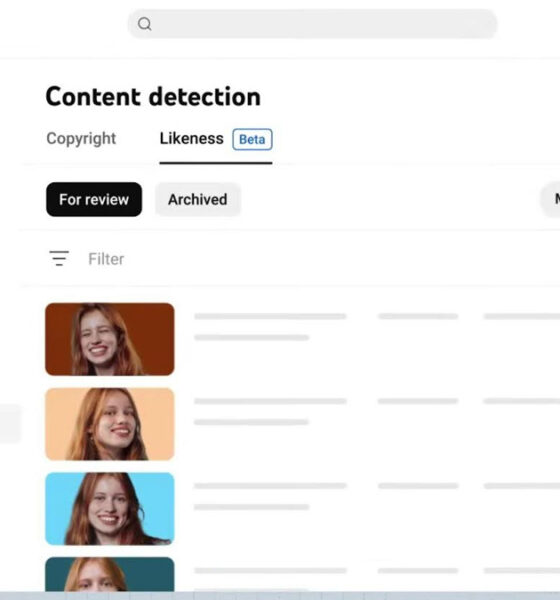The width and height of the screenshot is (560, 600).
Task: Open the thumbnail with peach background
Action: 110,424
